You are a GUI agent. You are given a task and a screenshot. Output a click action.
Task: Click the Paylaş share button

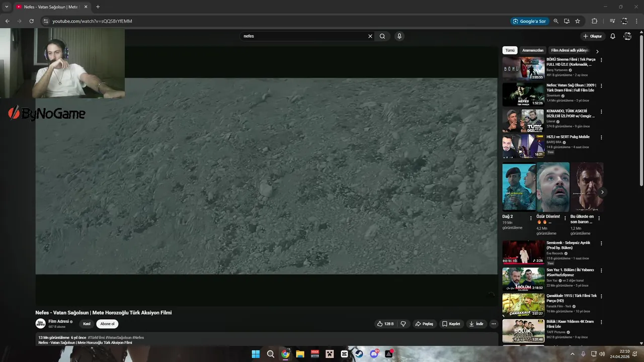[x=424, y=324]
